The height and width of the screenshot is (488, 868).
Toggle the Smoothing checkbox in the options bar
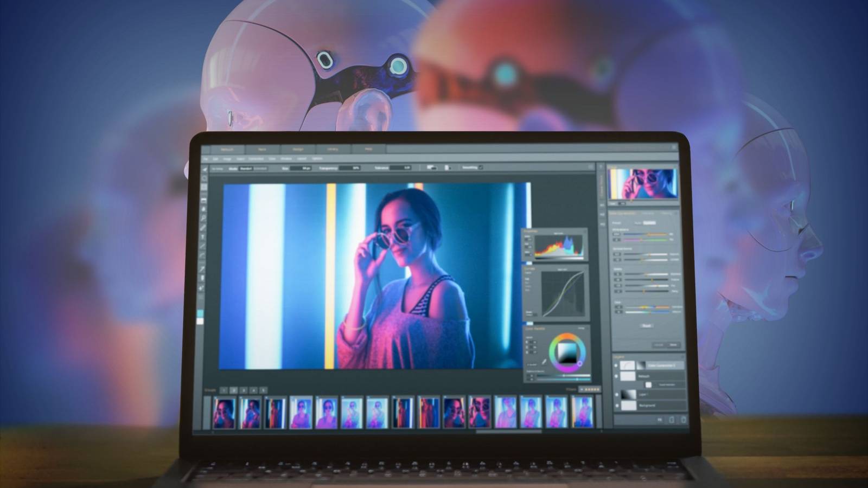(481, 168)
